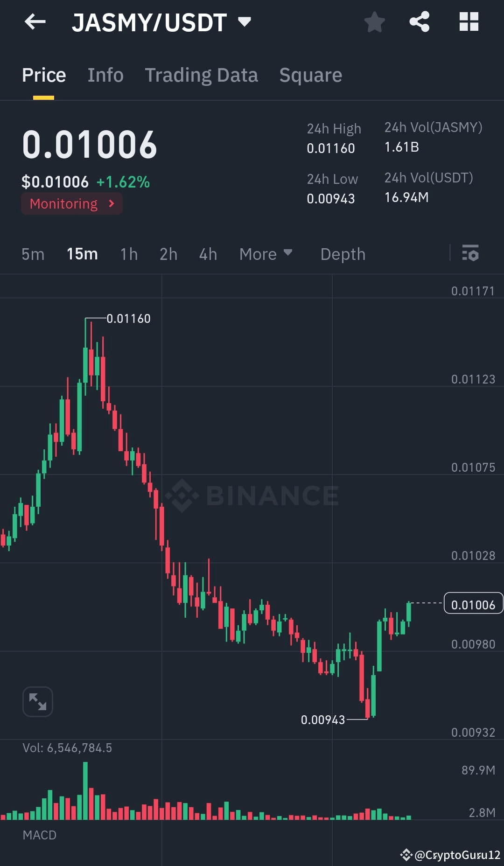Screen dimensions: 504x866
Task: Open the Square section
Action: coord(310,75)
